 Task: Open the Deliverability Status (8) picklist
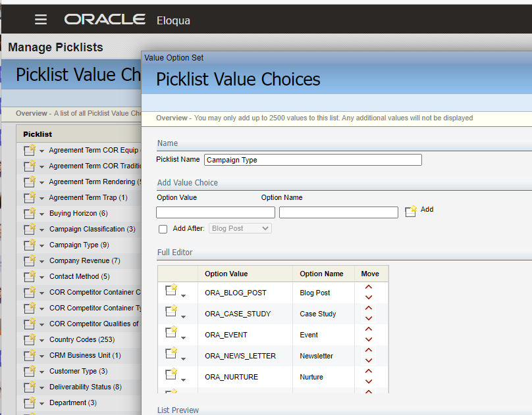(86, 387)
